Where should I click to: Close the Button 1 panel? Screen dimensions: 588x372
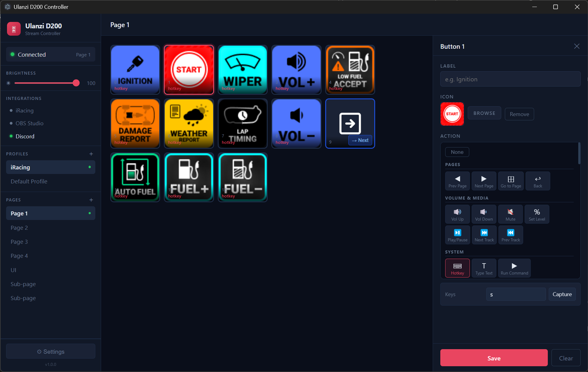tap(577, 46)
